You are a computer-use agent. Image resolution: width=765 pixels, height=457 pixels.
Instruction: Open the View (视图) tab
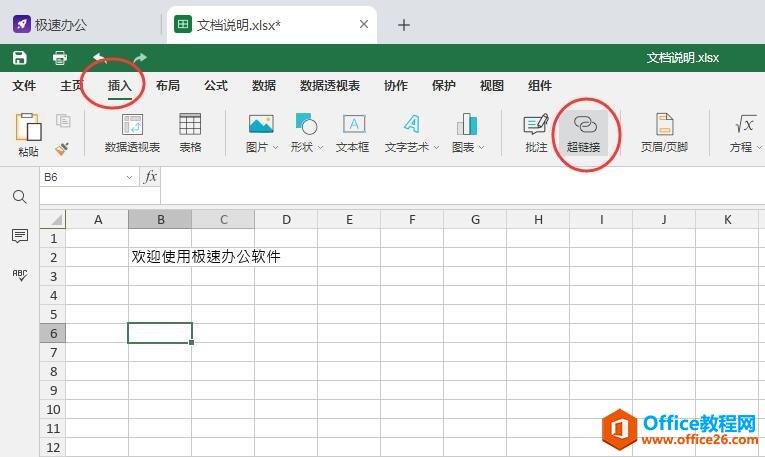492,86
